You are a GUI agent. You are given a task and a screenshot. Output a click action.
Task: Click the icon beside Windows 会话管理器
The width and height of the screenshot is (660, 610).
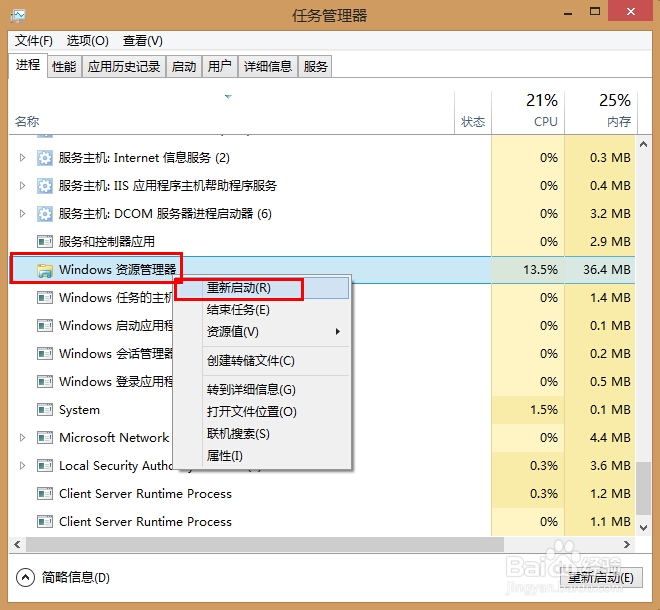coord(45,354)
